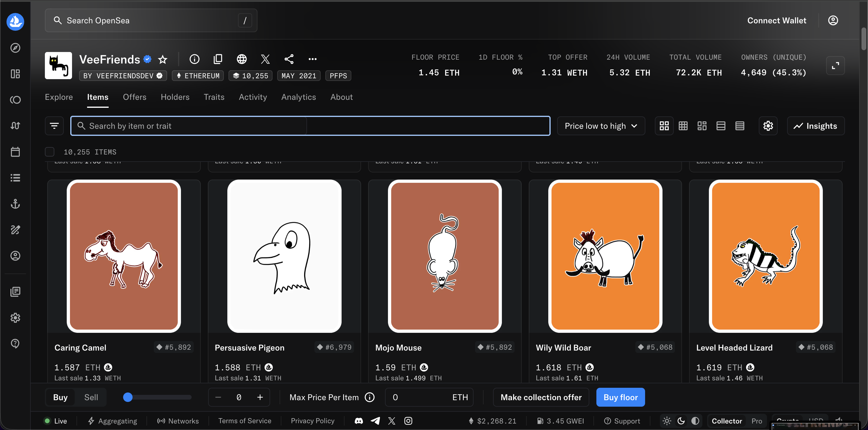
Task: Show Max Price Per Item info tooltip
Action: tap(370, 397)
